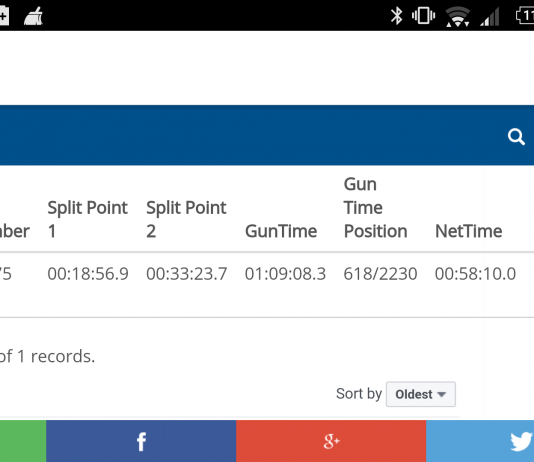
Task: Select the Gun Time Position header
Action: [x=375, y=208]
